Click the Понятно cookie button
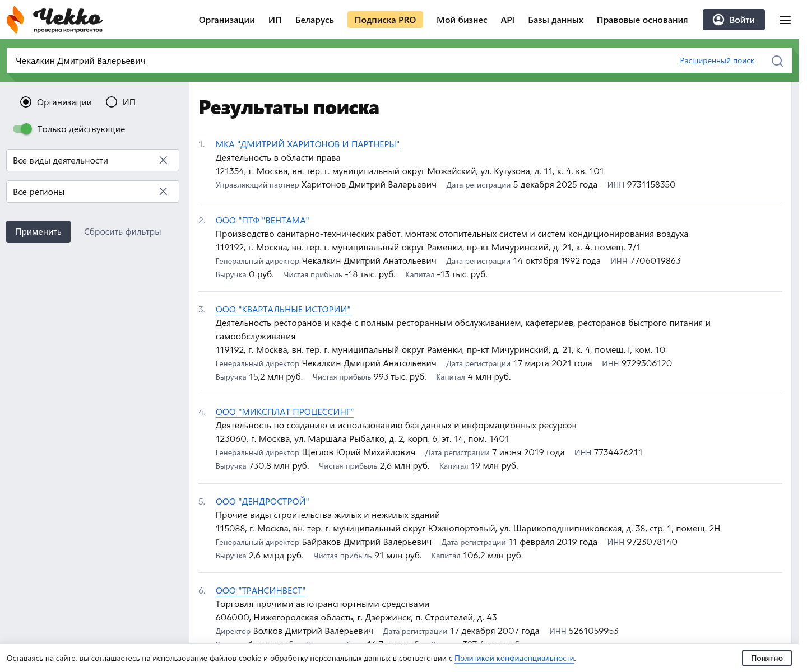Viewport: 807px width, 672px height. tap(767, 658)
